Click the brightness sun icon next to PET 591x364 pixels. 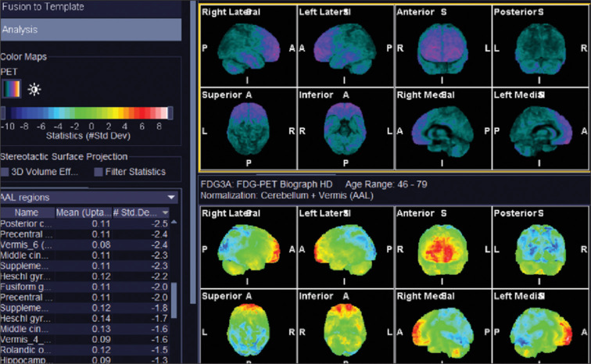(x=34, y=89)
